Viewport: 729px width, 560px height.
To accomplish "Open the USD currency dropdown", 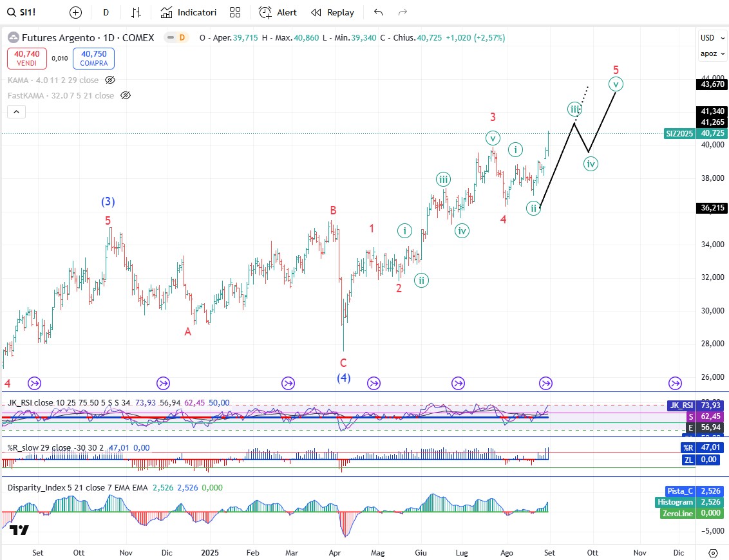I will pyautogui.click(x=708, y=37).
